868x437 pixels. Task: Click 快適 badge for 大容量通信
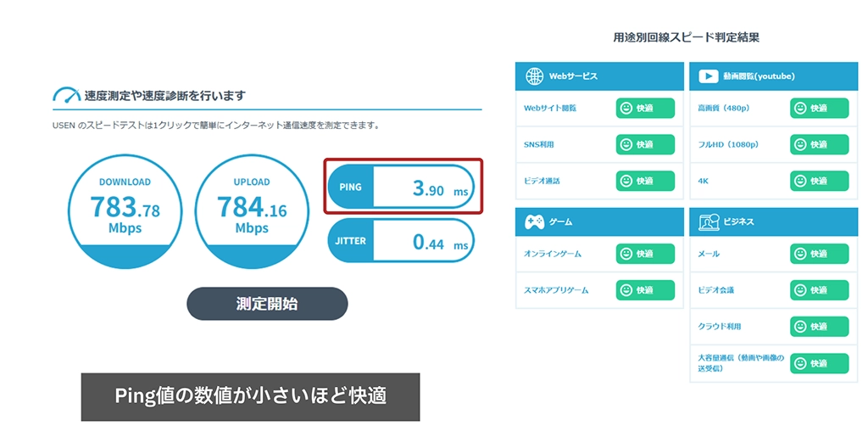click(819, 363)
